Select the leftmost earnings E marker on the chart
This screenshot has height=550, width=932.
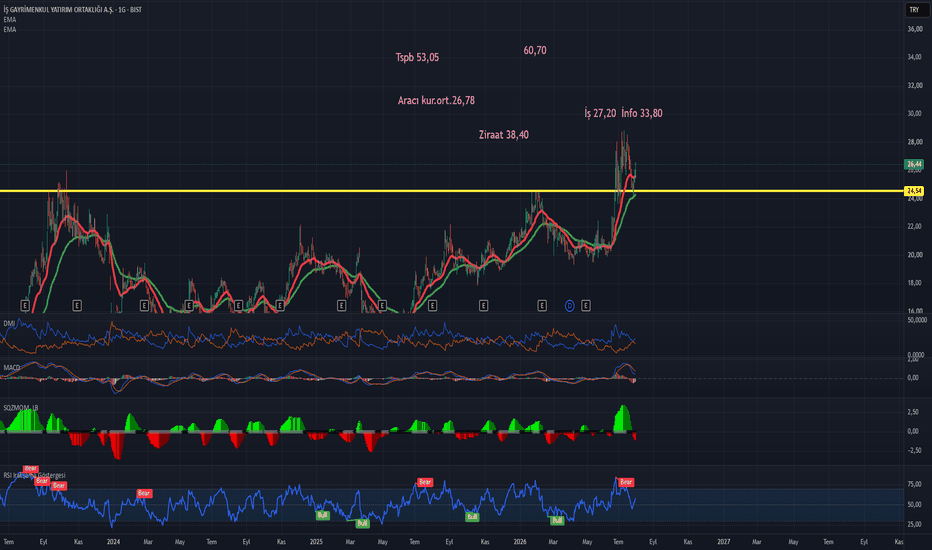[25, 306]
